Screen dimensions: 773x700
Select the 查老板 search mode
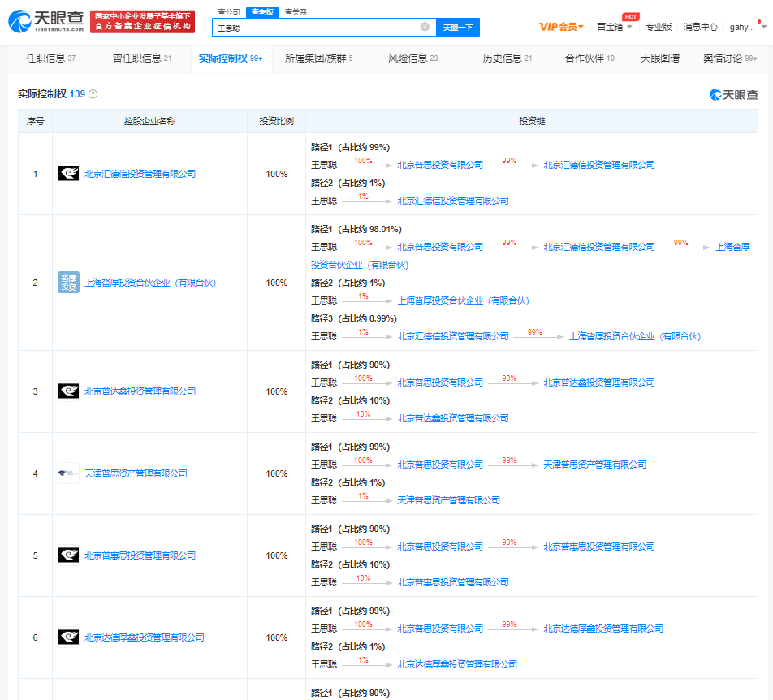[x=261, y=12]
